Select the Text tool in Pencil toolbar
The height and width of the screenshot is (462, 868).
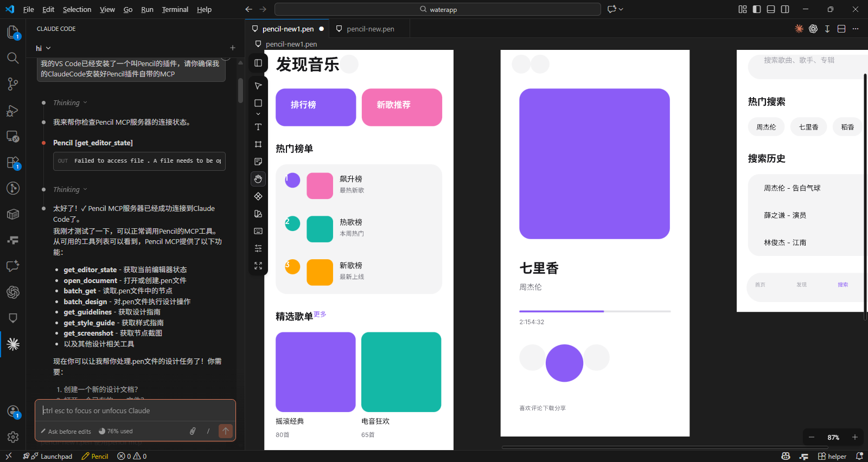(x=258, y=127)
